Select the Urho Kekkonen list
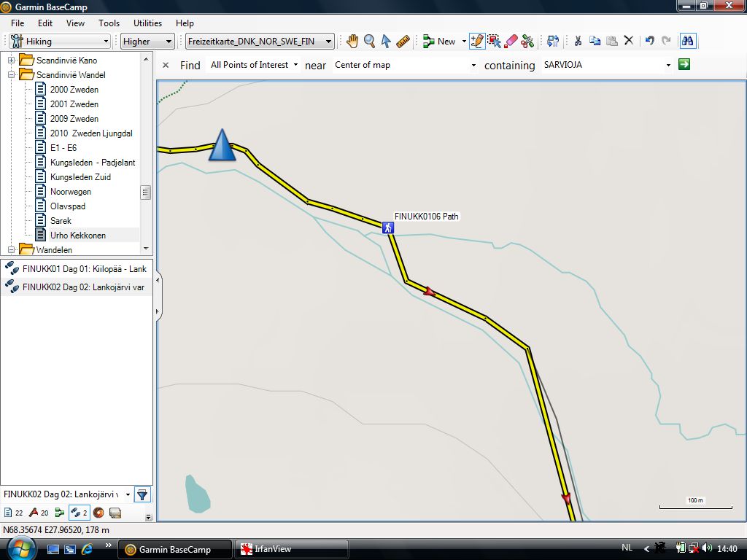This screenshot has height=560, width=747. click(77, 236)
